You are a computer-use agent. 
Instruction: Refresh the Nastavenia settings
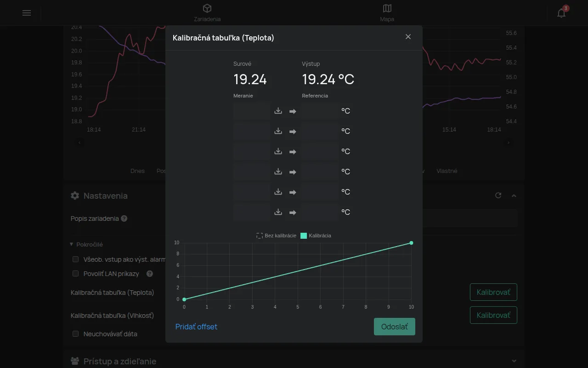(498, 195)
